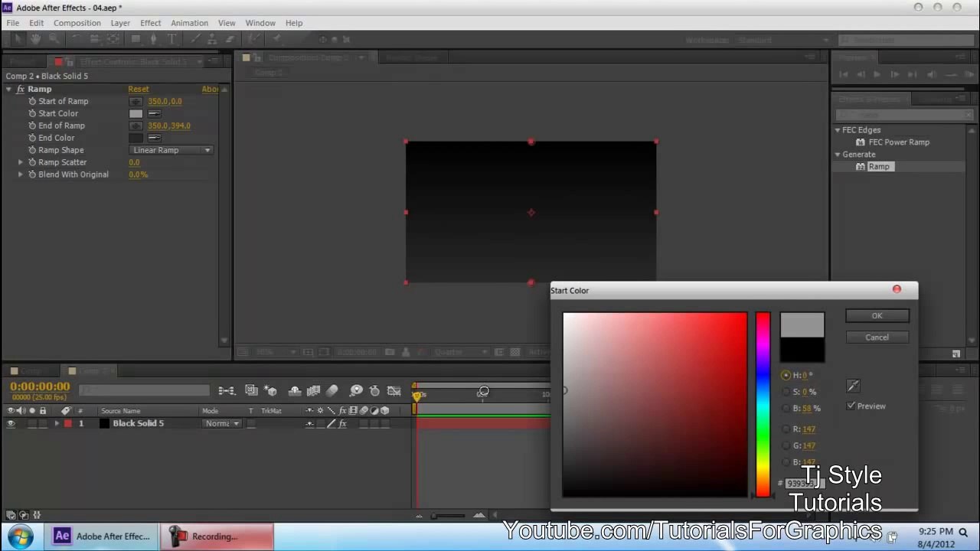This screenshot has width=980, height=551.
Task: Expand the Black Solid 5 layer properties
Action: click(x=56, y=423)
